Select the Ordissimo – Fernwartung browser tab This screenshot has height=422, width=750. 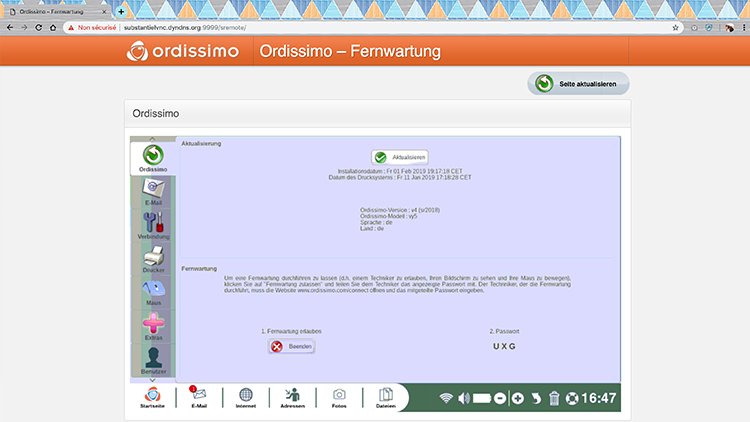point(56,11)
